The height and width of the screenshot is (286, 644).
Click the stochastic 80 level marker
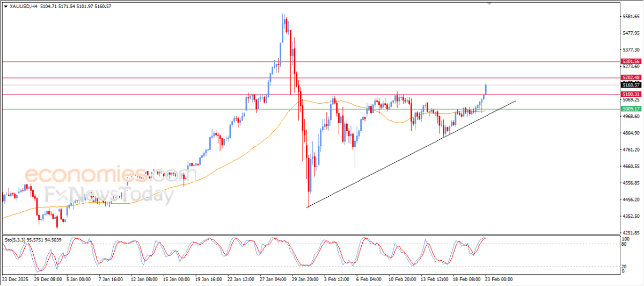coord(624,244)
